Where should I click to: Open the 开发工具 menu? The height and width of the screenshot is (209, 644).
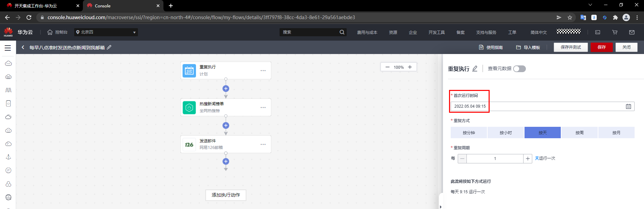[x=437, y=33]
